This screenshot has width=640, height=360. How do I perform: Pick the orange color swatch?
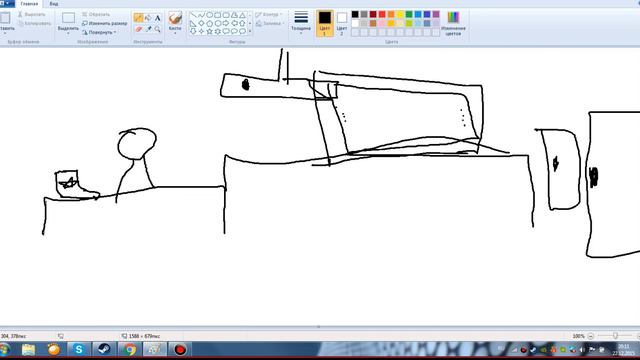pyautogui.click(x=391, y=15)
